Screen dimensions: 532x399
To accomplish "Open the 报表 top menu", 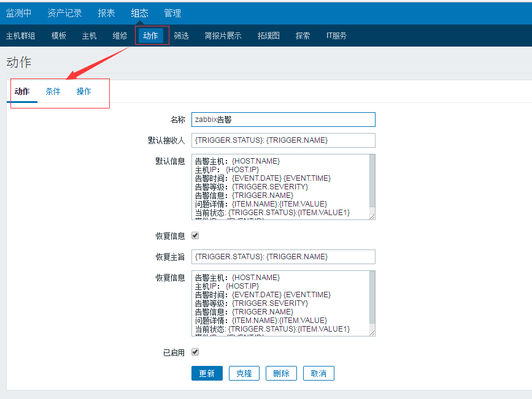I will click(x=106, y=13).
